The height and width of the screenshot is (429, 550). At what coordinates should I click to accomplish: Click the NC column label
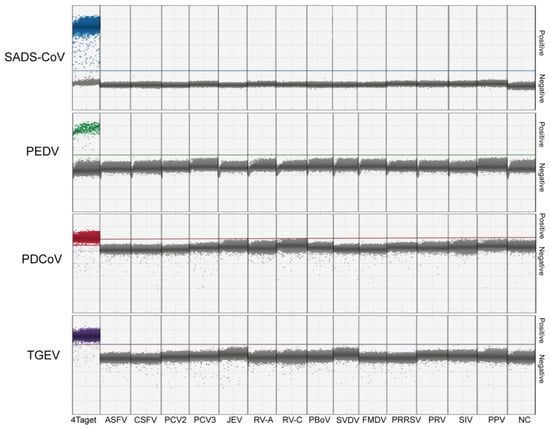tap(524, 420)
